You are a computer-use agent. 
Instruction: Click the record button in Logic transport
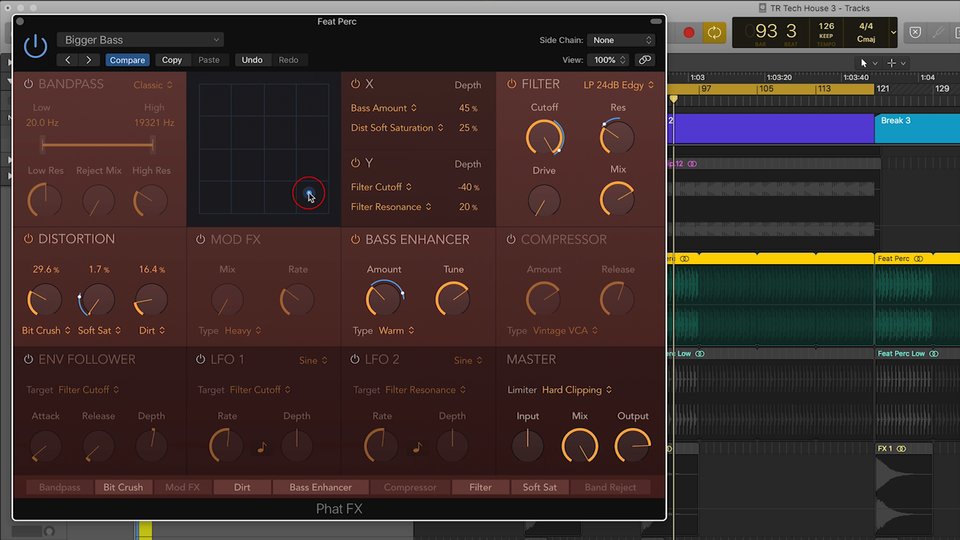click(689, 32)
